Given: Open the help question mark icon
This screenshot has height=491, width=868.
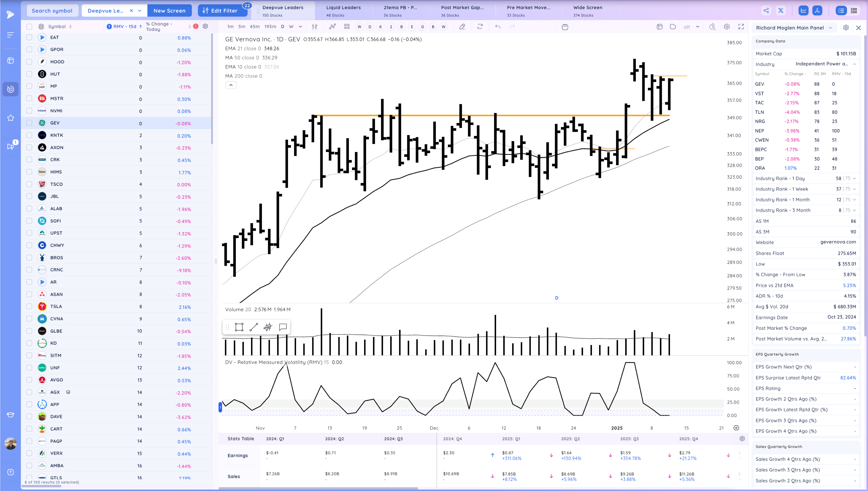Looking at the screenshot, I should (x=10, y=472).
